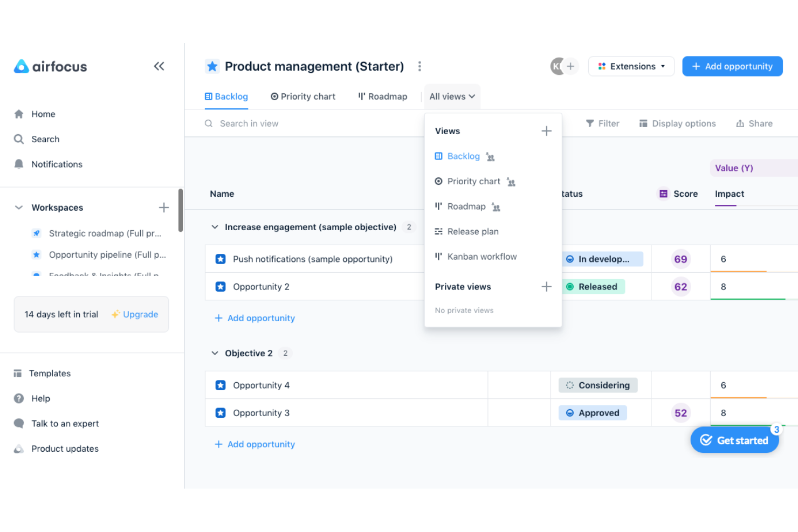
Task: Click star icon of Opportunity 4
Action: pos(221,385)
